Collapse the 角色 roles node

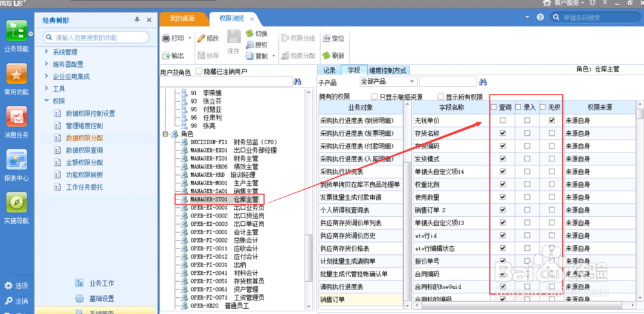pyautogui.click(x=166, y=134)
